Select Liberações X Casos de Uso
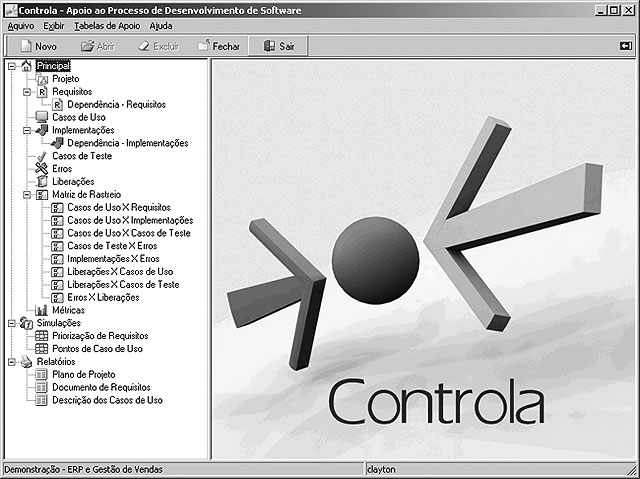Screen dimensions: 640x479 tap(120, 272)
